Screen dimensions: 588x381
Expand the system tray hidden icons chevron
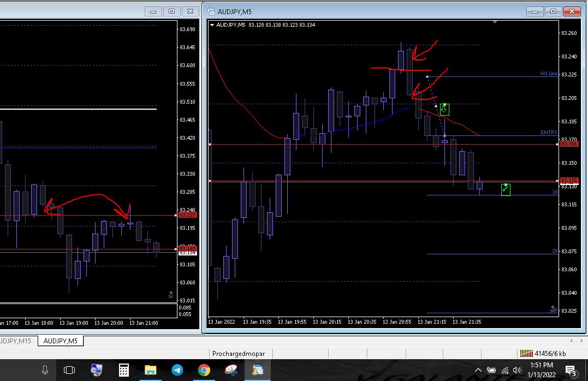pyautogui.click(x=478, y=370)
